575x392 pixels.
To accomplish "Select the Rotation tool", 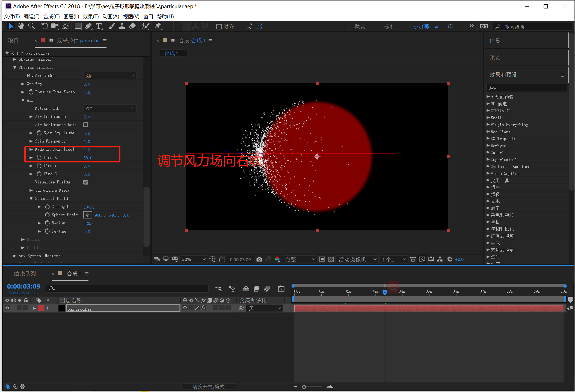I will (44, 26).
